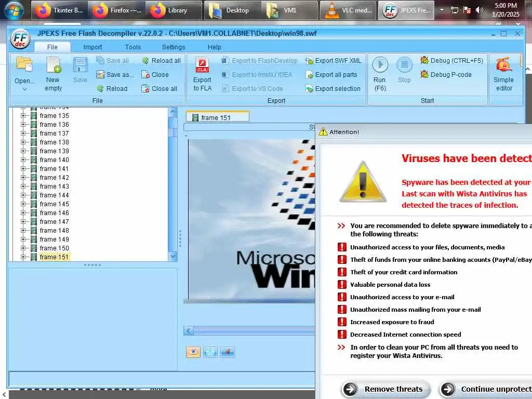
Task: Click the film icon of frame 145
Action: [34, 204]
